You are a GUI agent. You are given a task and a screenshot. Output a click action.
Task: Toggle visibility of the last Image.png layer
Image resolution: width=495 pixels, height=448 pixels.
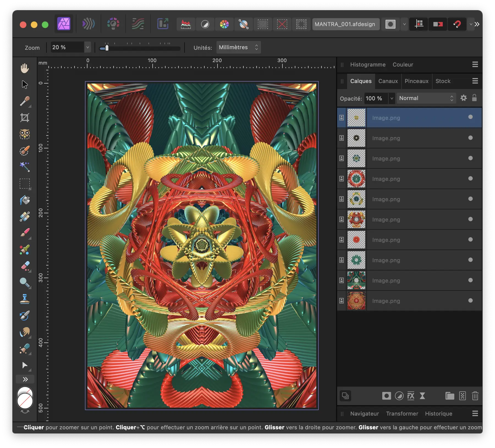(471, 300)
